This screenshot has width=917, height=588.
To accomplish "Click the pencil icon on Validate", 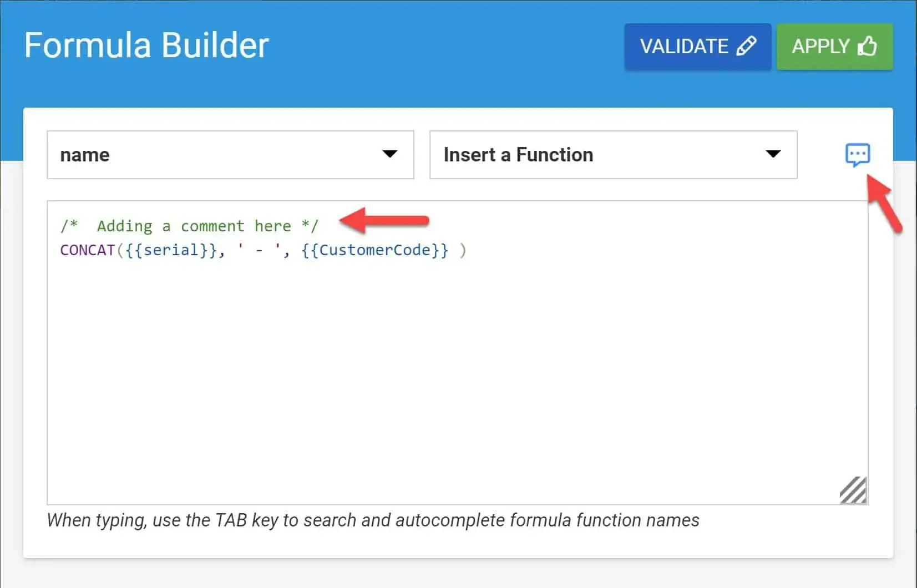I will point(746,46).
